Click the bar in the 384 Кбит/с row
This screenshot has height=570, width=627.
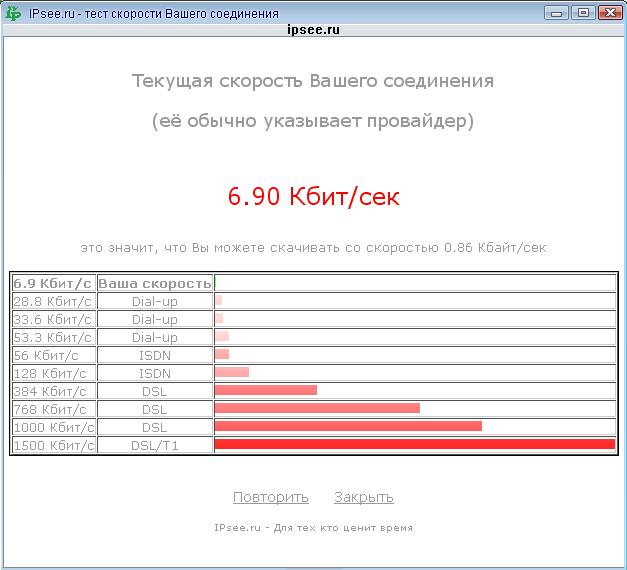(x=265, y=390)
